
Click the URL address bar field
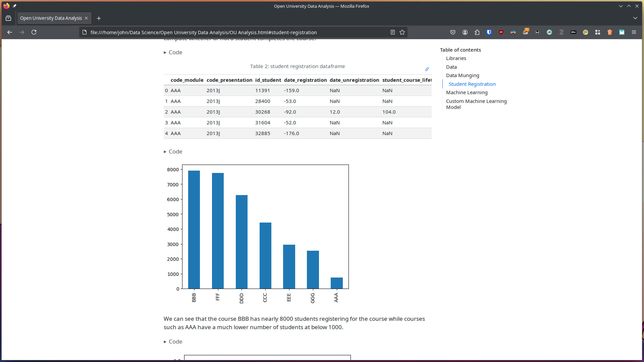[x=235, y=32]
